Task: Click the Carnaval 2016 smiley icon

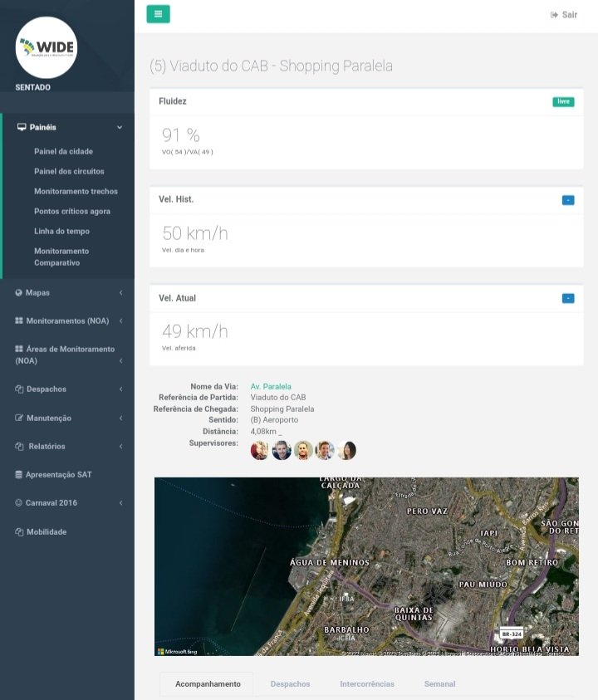Action: (19, 502)
